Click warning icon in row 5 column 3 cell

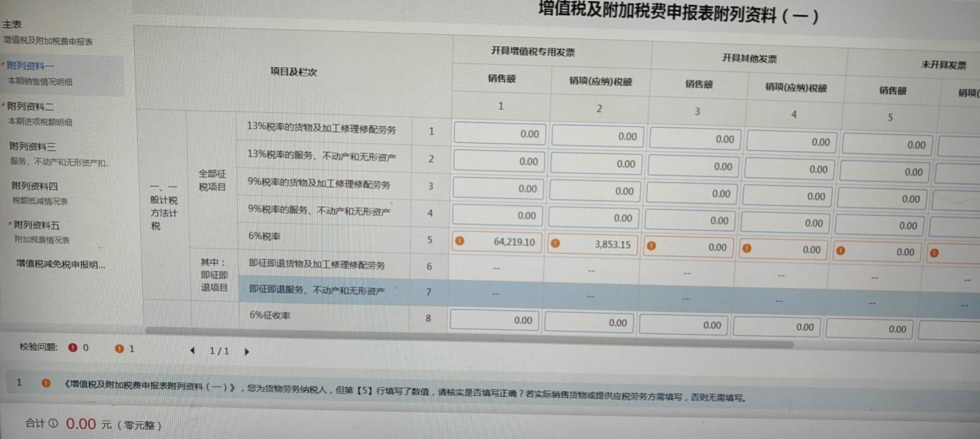652,246
